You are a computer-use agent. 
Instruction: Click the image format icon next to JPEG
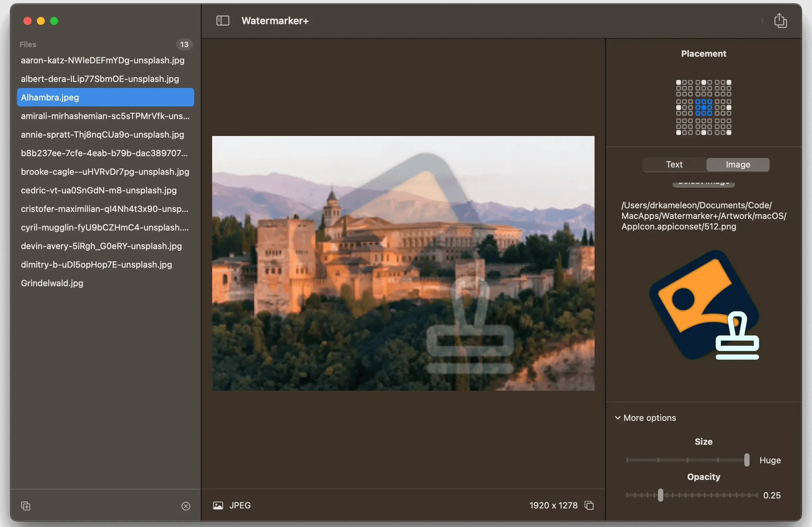pyautogui.click(x=218, y=505)
